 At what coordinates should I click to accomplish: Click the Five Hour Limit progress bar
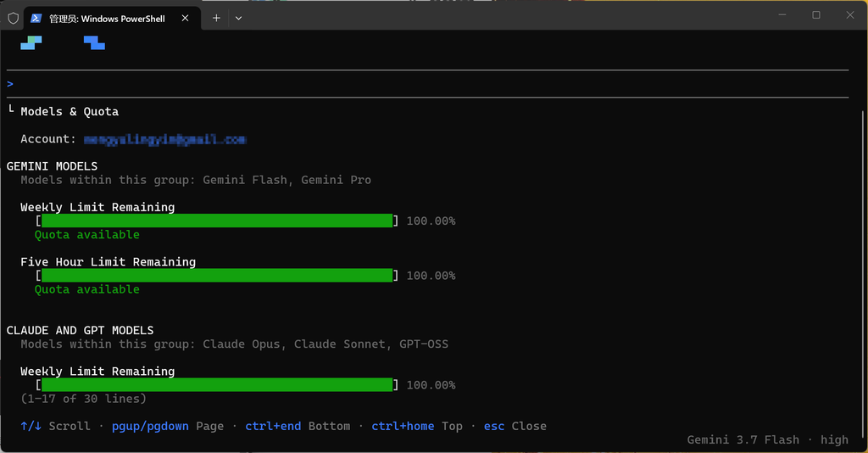pyautogui.click(x=217, y=275)
